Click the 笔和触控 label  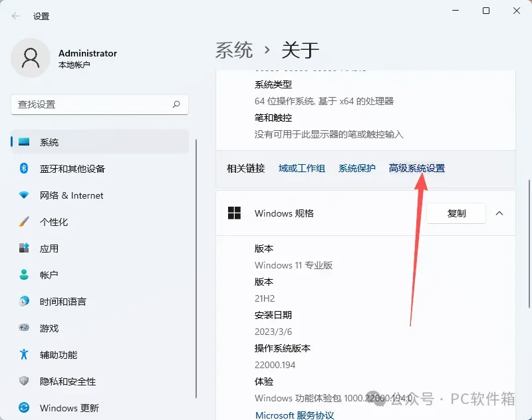coord(273,118)
